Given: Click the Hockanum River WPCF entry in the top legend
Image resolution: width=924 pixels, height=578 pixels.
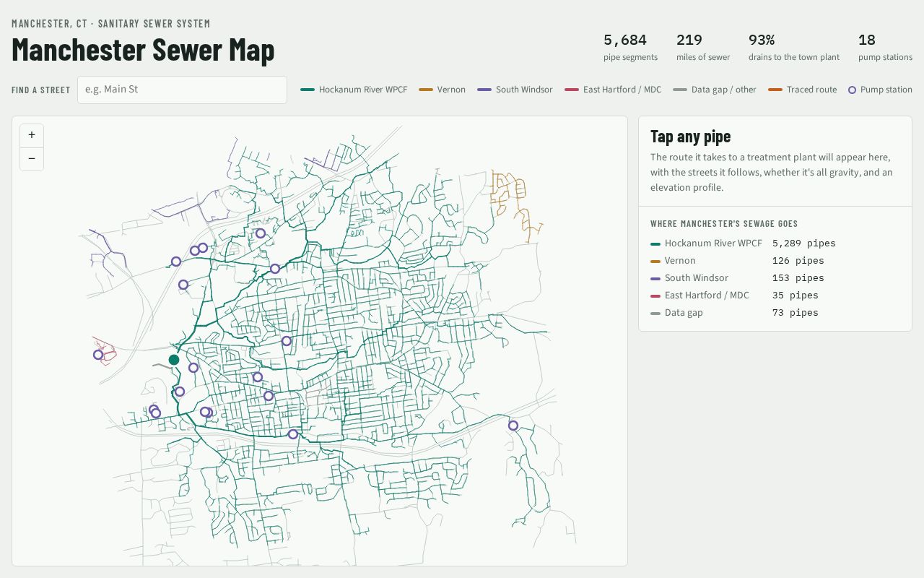Looking at the screenshot, I should point(354,90).
